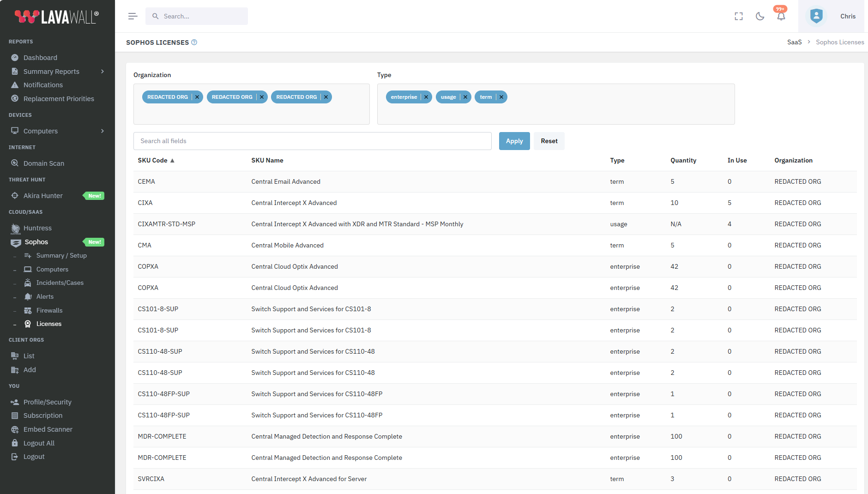
Task: Select the Notifications sidebar icon
Action: tap(43, 84)
